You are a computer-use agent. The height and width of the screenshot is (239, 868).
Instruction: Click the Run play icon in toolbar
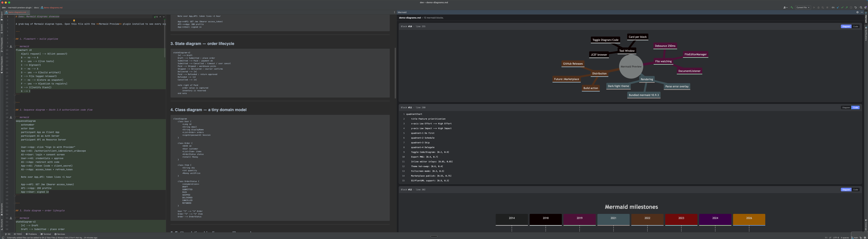point(814,7)
